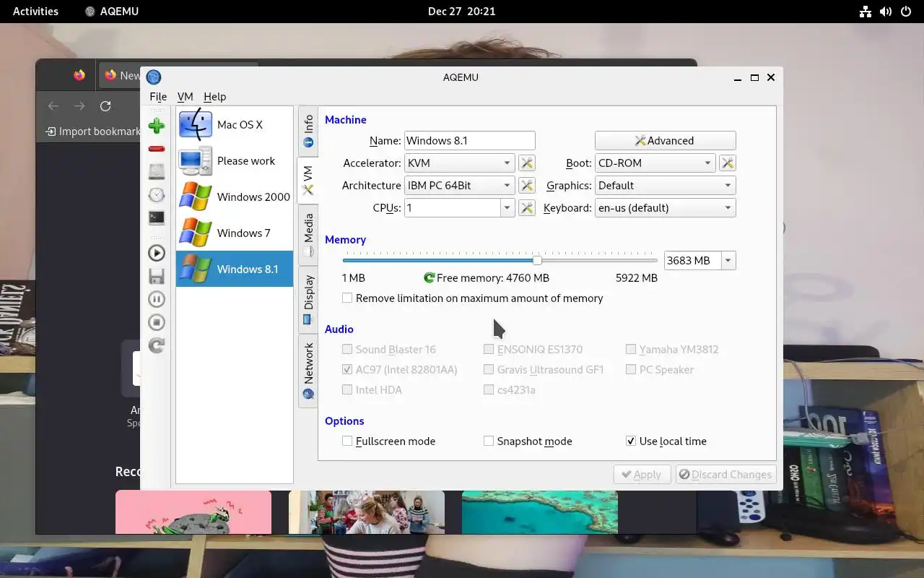Open accelerator settings wrench icon
Screen dimensions: 924x578
pyautogui.click(x=527, y=163)
